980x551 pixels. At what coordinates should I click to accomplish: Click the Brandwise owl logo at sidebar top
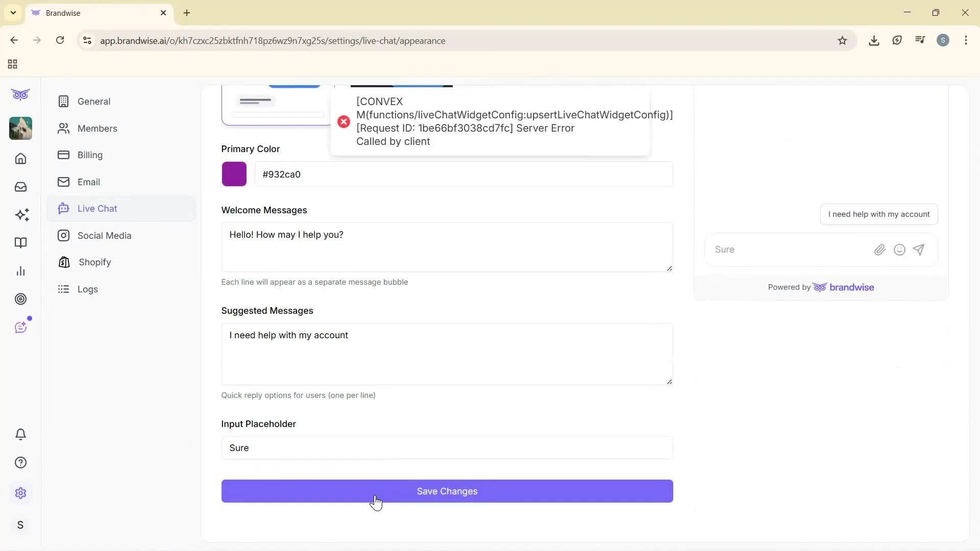tap(20, 94)
